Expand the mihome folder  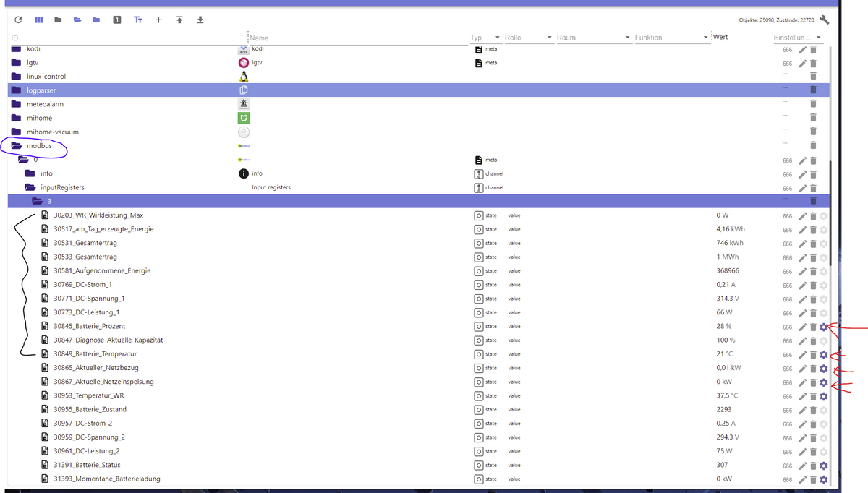(17, 118)
